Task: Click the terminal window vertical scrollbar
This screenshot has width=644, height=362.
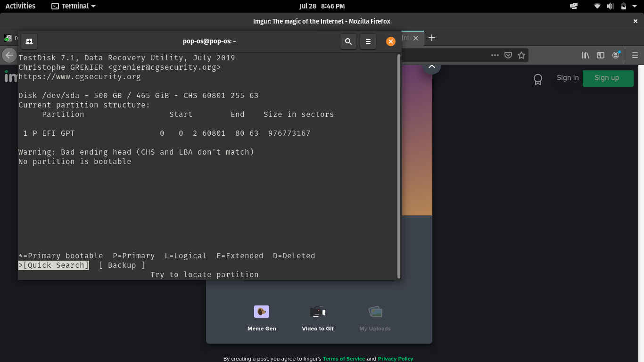Action: click(399, 166)
